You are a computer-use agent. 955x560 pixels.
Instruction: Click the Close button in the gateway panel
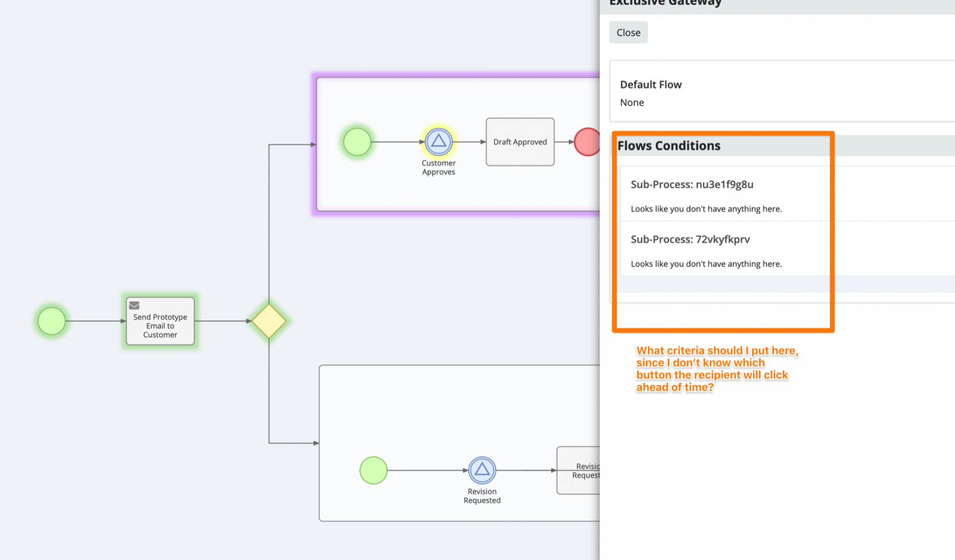click(628, 32)
